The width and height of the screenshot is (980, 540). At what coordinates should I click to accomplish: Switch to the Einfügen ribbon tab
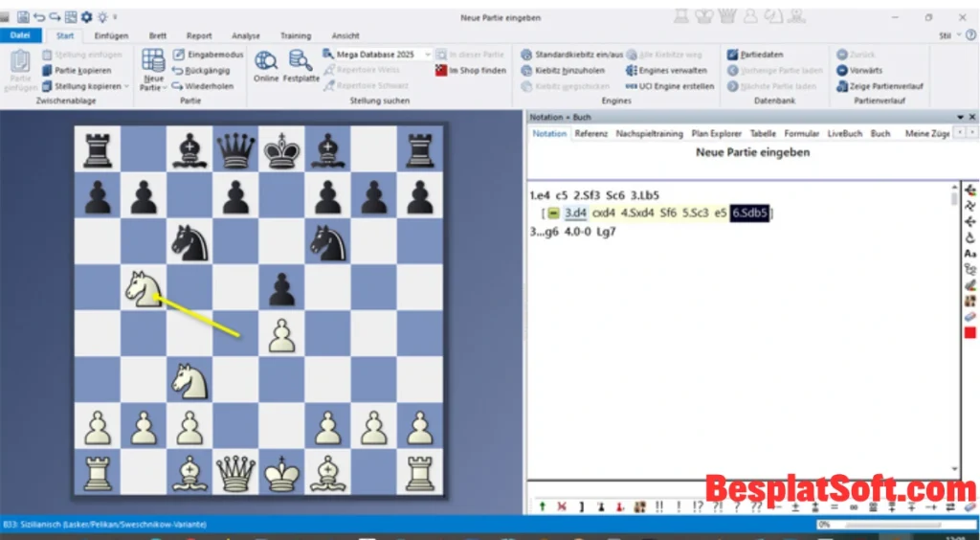pos(111,35)
